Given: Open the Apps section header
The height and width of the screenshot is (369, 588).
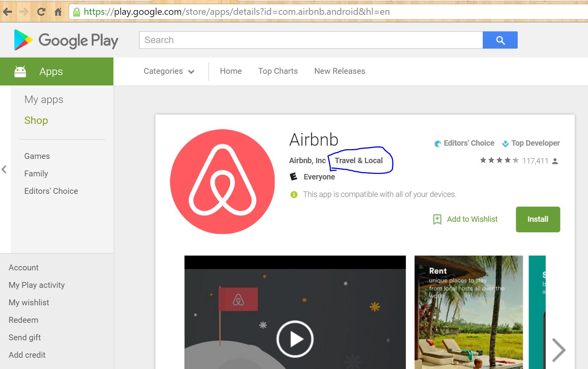Looking at the screenshot, I should click(x=57, y=71).
